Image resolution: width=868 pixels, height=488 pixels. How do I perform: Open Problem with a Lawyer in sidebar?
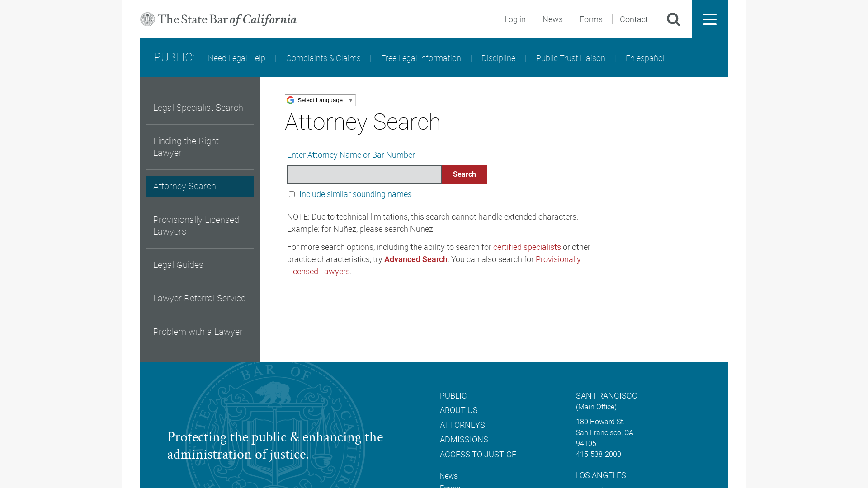coord(200,332)
